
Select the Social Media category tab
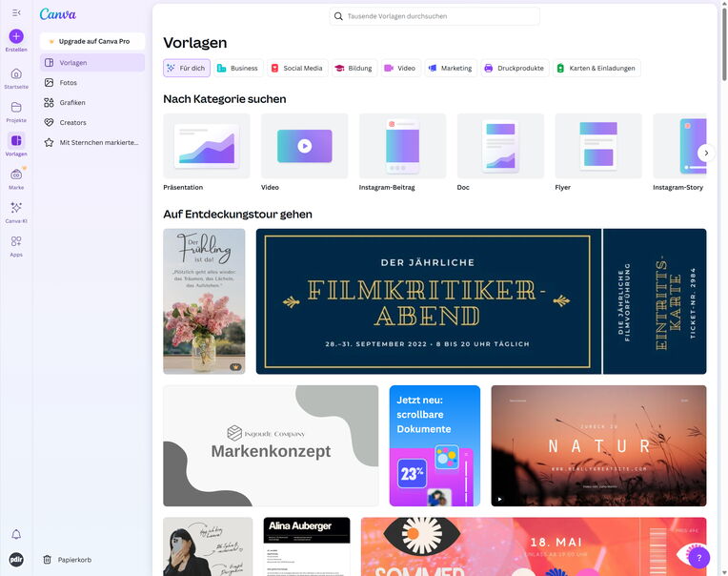[297, 69]
